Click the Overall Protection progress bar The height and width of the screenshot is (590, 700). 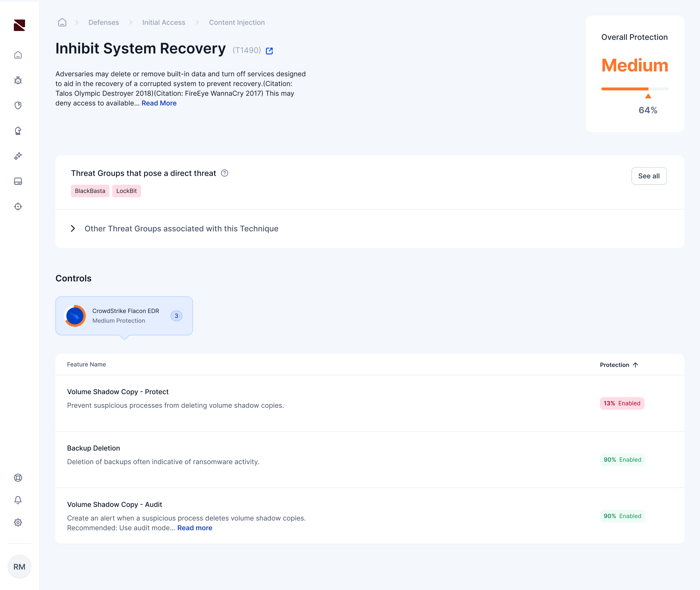click(634, 89)
